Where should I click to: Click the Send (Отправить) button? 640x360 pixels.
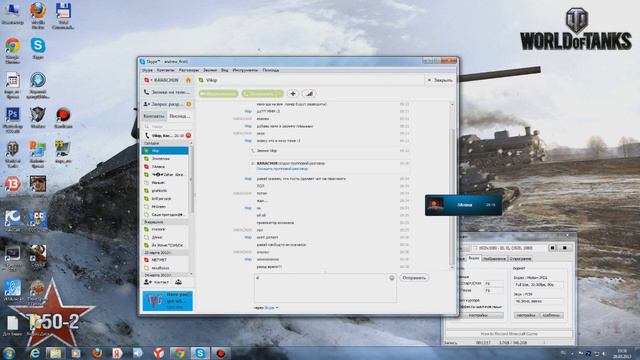(414, 278)
